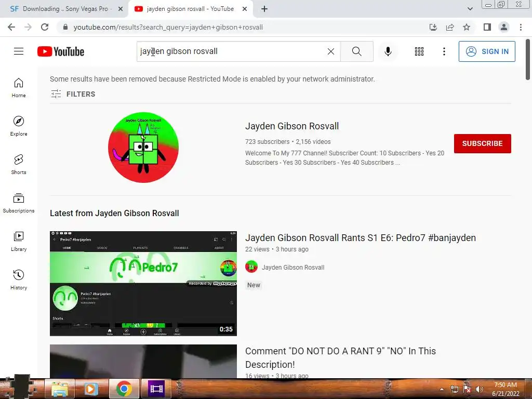Open the 'DO NOT DO A RANT 9' video title

(340, 357)
